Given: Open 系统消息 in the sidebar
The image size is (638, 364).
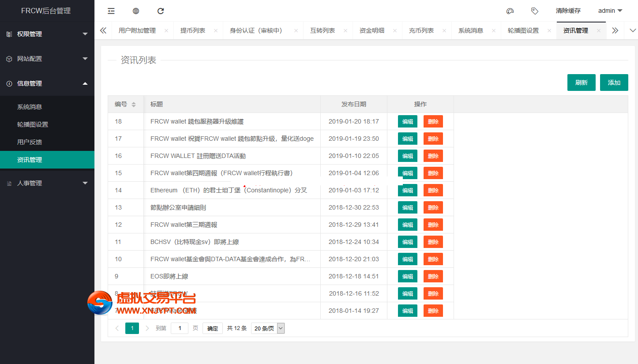Looking at the screenshot, I should [47, 107].
